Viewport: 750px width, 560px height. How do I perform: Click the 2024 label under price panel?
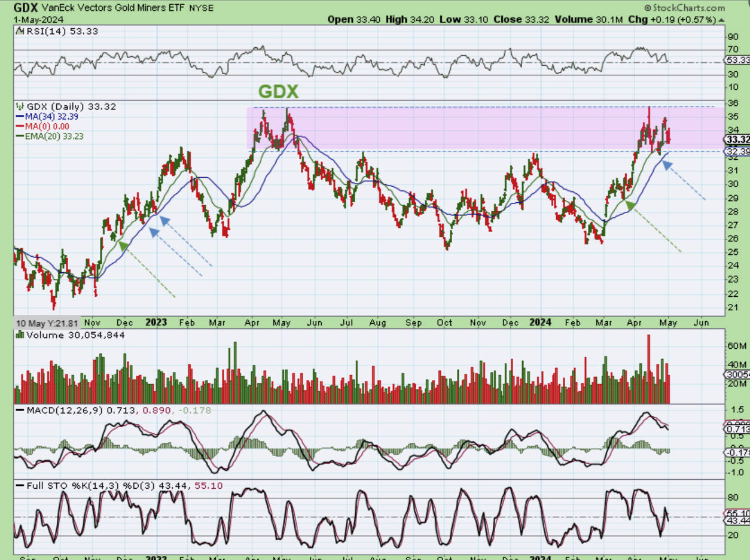(541, 322)
